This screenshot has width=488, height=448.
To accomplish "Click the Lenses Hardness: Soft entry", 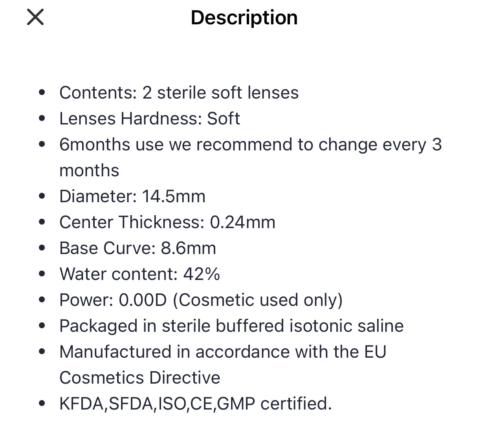I will pos(149,119).
